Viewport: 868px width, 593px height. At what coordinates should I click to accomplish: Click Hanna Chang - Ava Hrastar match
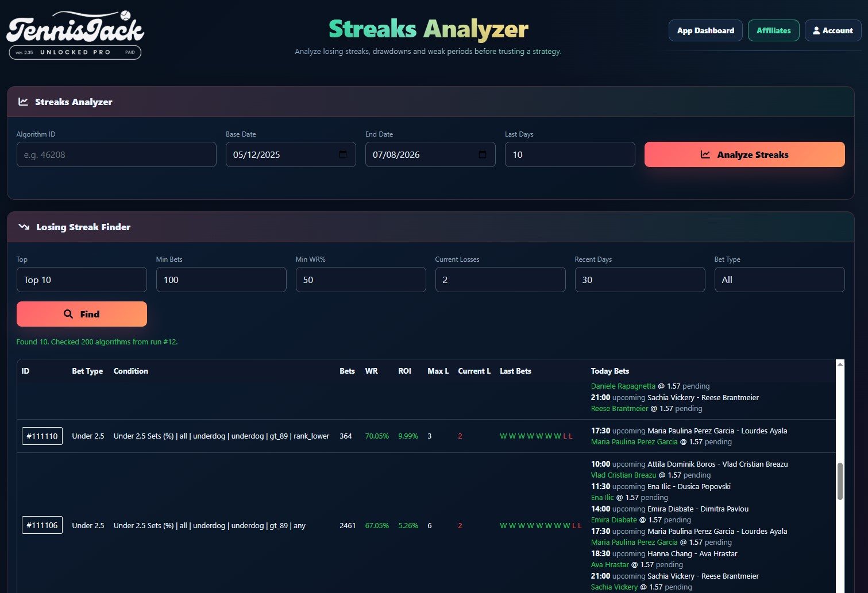692,554
